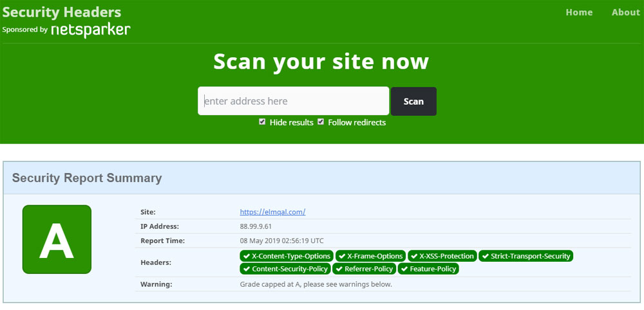Click the green grade A badge
This screenshot has width=644, height=310.
click(x=57, y=239)
